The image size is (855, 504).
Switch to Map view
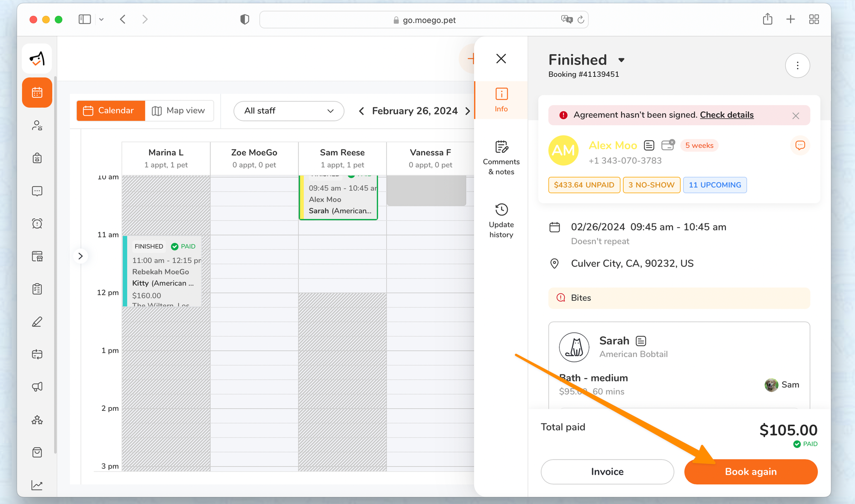coord(179,111)
